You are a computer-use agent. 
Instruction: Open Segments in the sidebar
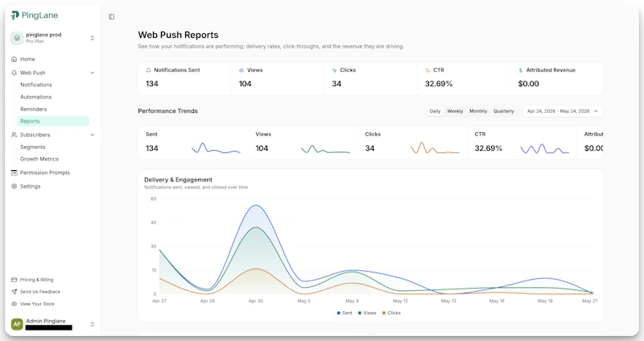(33, 147)
